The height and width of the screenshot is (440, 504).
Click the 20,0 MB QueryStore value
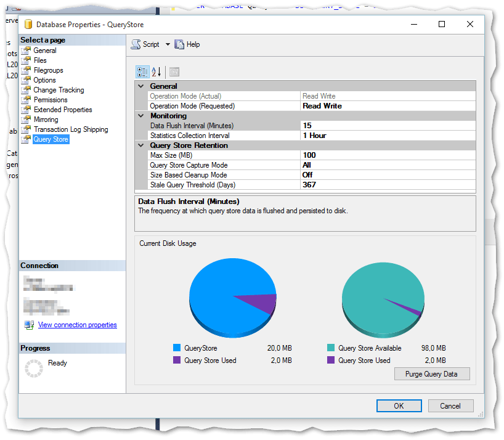tap(280, 348)
